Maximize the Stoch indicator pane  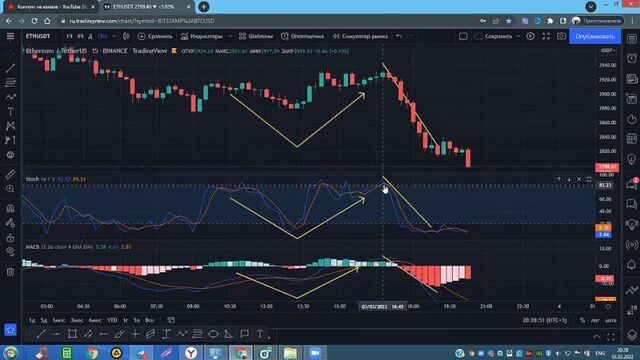589,179
